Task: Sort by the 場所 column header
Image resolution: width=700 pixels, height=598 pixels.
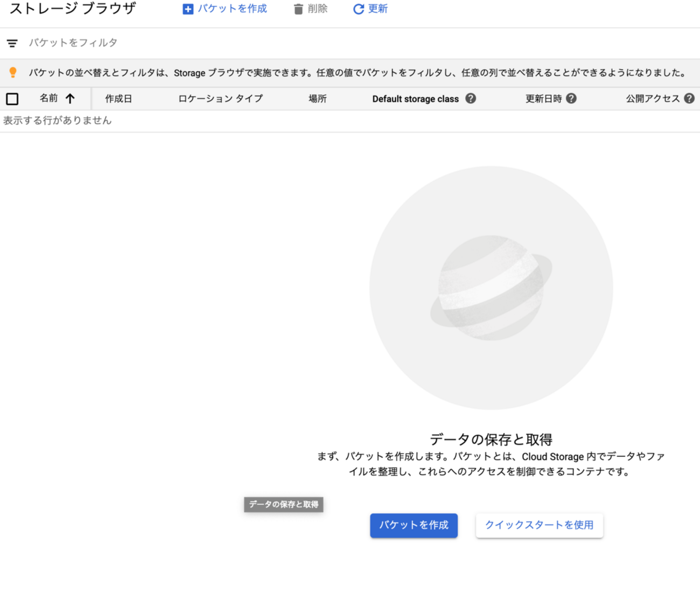Action: [318, 99]
